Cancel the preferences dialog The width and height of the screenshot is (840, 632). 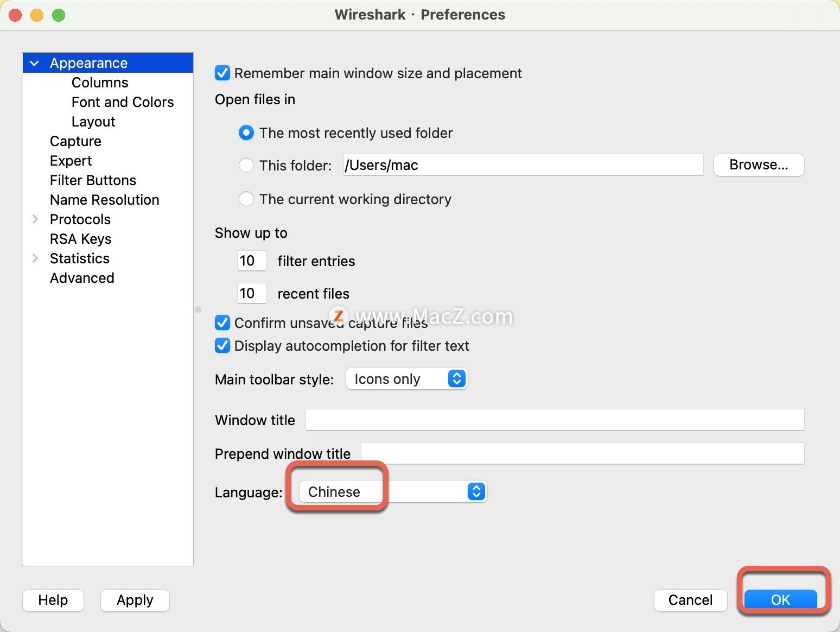[690, 600]
